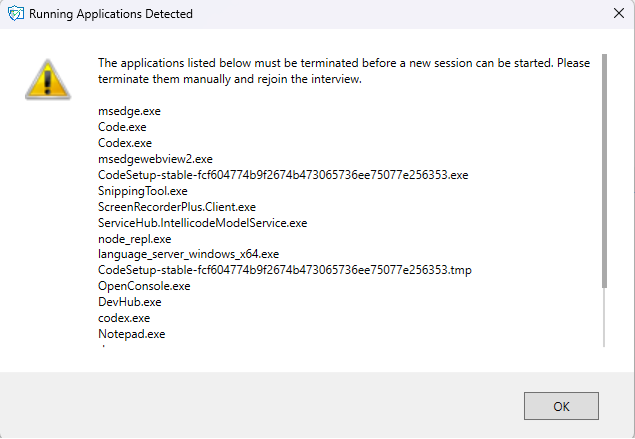Select ServiceHub.IntellicodeModelService.exe entry
The image size is (635, 439).
(202, 223)
